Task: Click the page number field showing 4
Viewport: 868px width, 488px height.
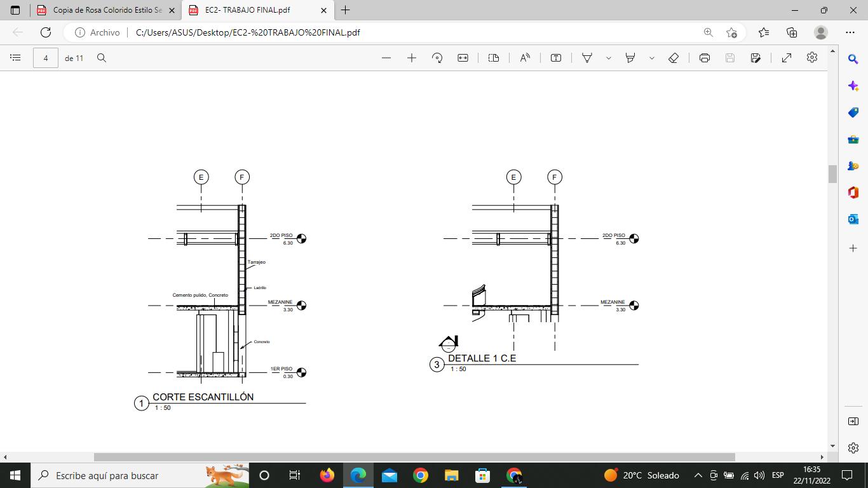Action: point(46,58)
